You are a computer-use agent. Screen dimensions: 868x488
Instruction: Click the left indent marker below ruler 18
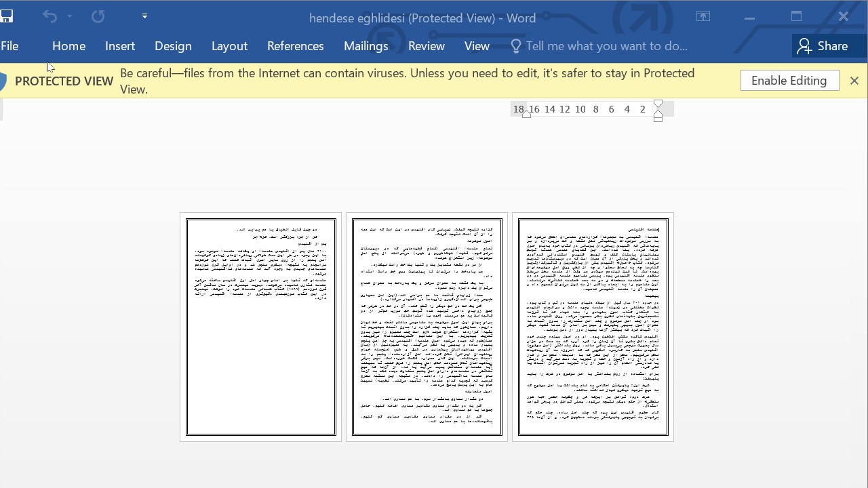coord(526,114)
